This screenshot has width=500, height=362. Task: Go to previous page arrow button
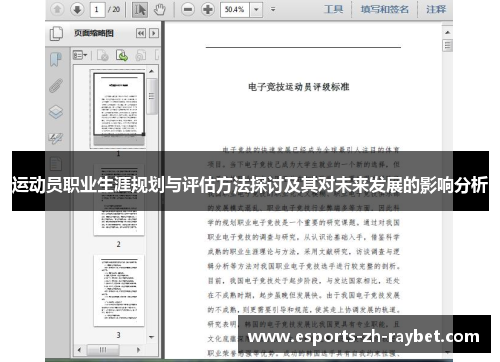(57, 9)
